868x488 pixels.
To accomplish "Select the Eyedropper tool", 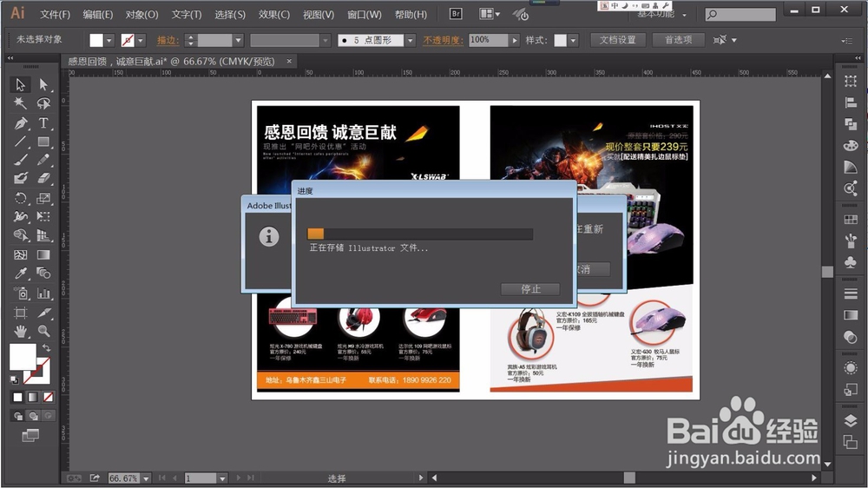I will (x=21, y=273).
